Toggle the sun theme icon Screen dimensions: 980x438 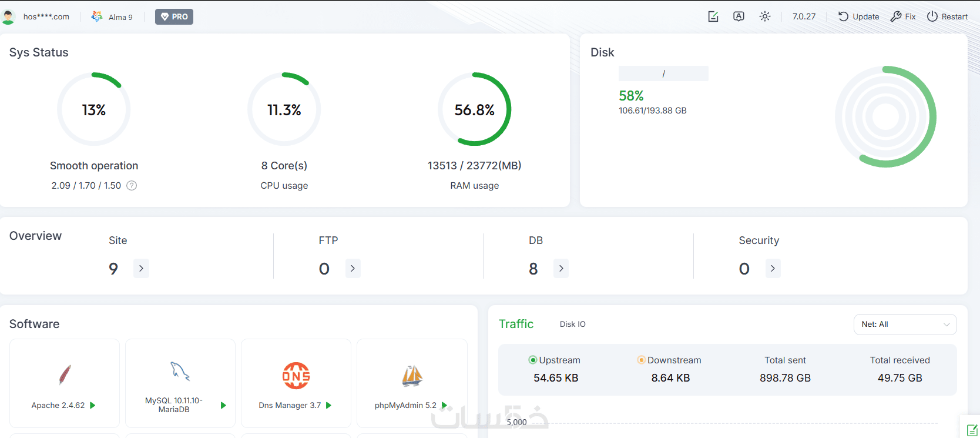pyautogui.click(x=764, y=16)
